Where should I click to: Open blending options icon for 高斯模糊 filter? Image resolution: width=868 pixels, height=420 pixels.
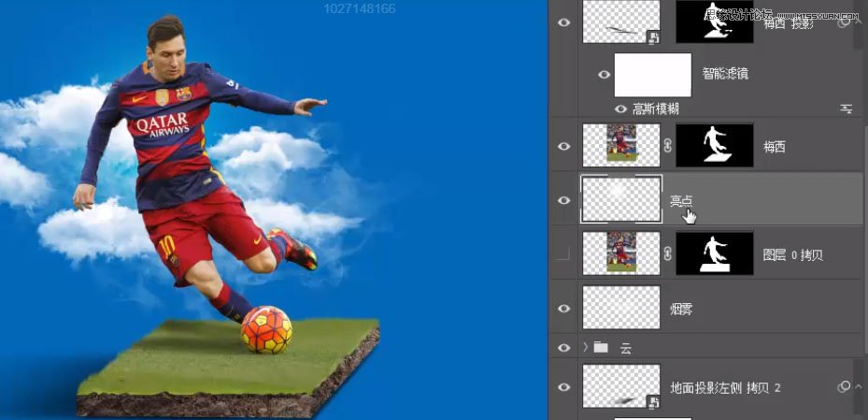pyautogui.click(x=846, y=109)
